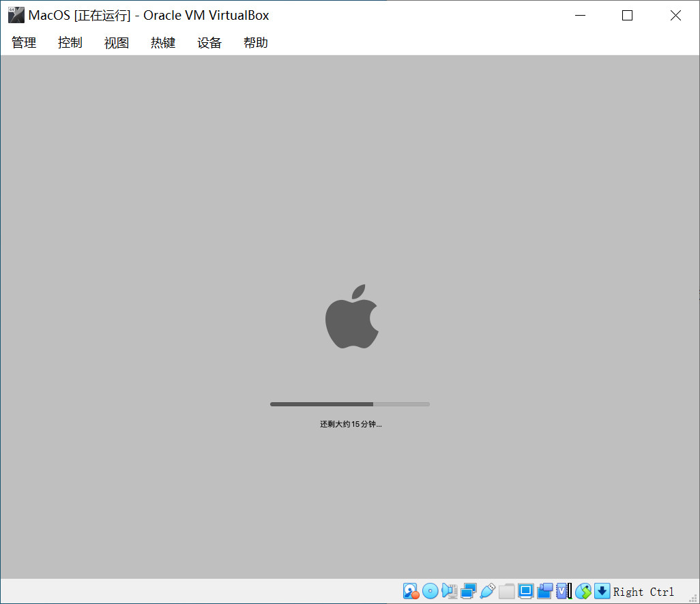Click the 还剩大约15分钟 remaining time text
The image size is (700, 604).
[351, 424]
